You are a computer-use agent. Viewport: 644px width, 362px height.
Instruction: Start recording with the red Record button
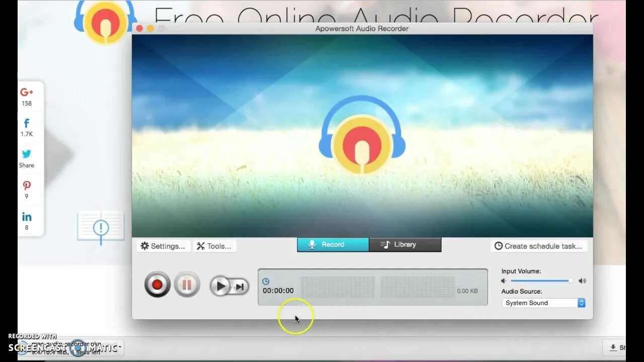click(157, 285)
